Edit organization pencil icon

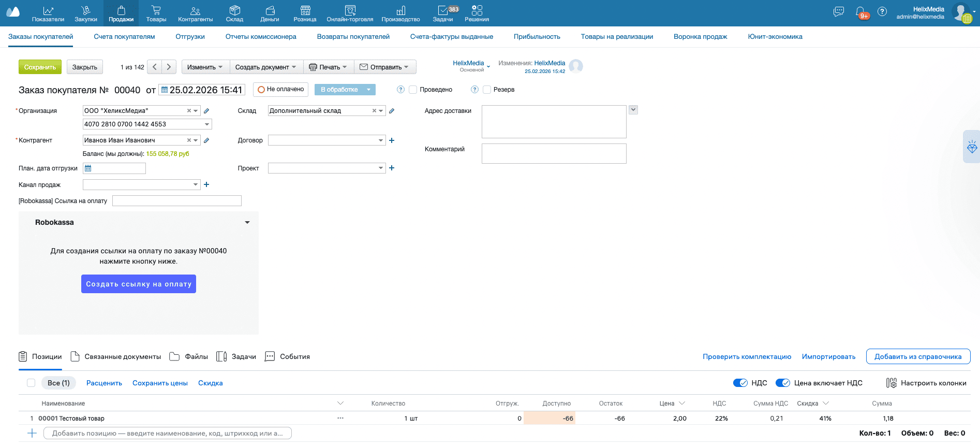click(206, 111)
